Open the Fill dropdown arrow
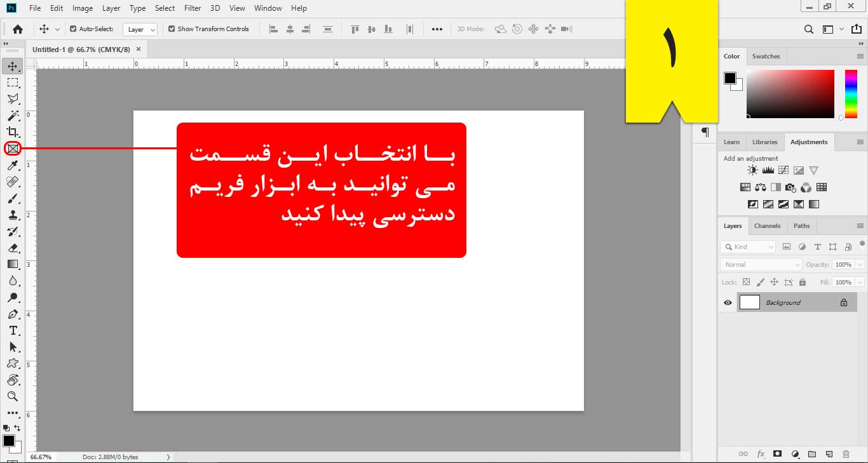 click(860, 282)
